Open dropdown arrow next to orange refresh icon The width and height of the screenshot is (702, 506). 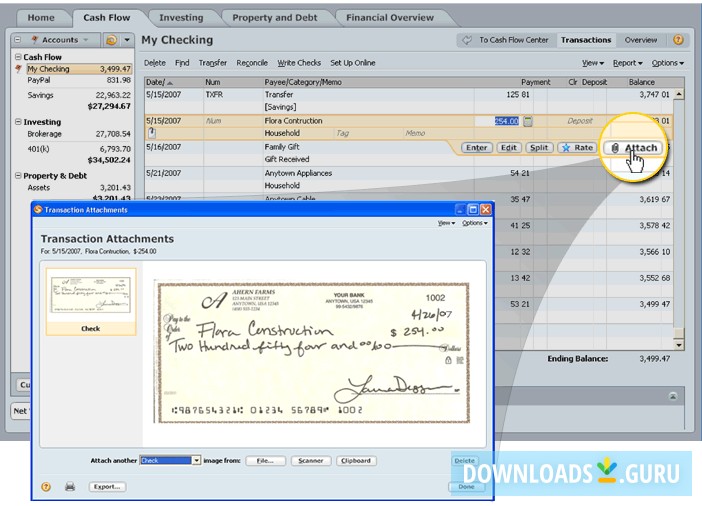click(127, 40)
